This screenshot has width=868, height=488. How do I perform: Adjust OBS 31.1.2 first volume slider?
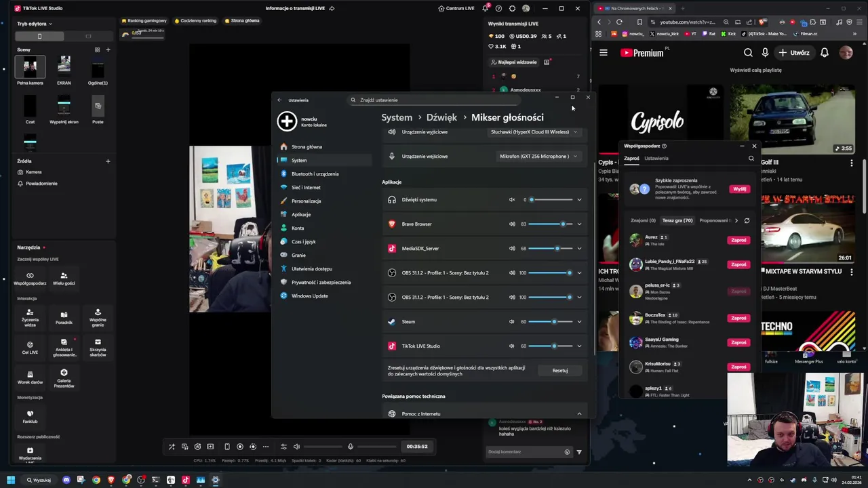[551, 273]
